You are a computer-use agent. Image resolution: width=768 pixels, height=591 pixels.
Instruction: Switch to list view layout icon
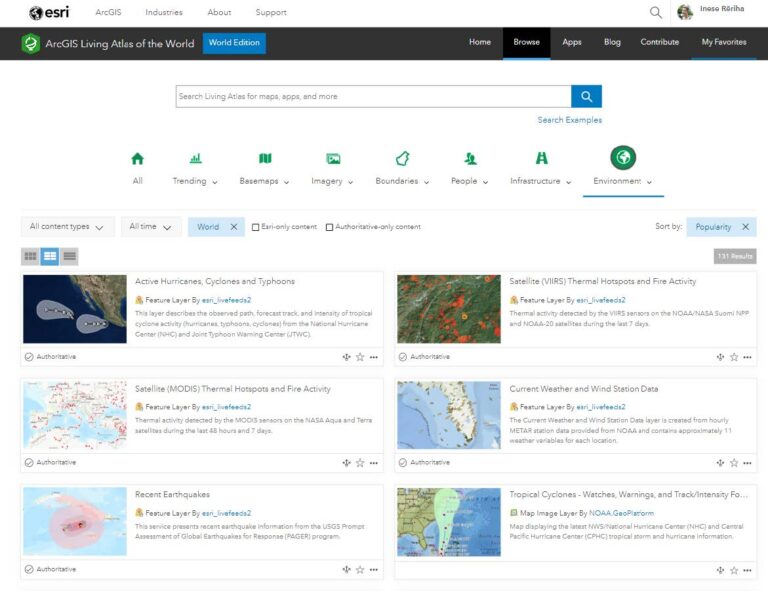69,256
